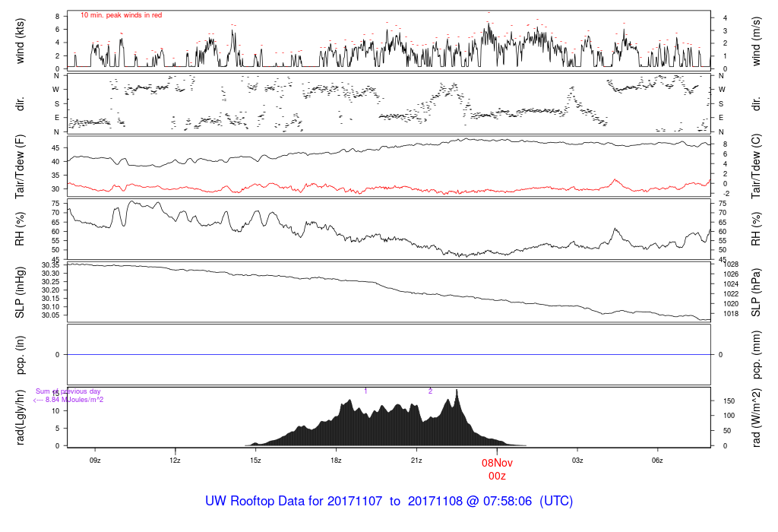Screen dimensions: 778x532
Task: Select the purple "Sum of previous day" text
Action: (68, 391)
